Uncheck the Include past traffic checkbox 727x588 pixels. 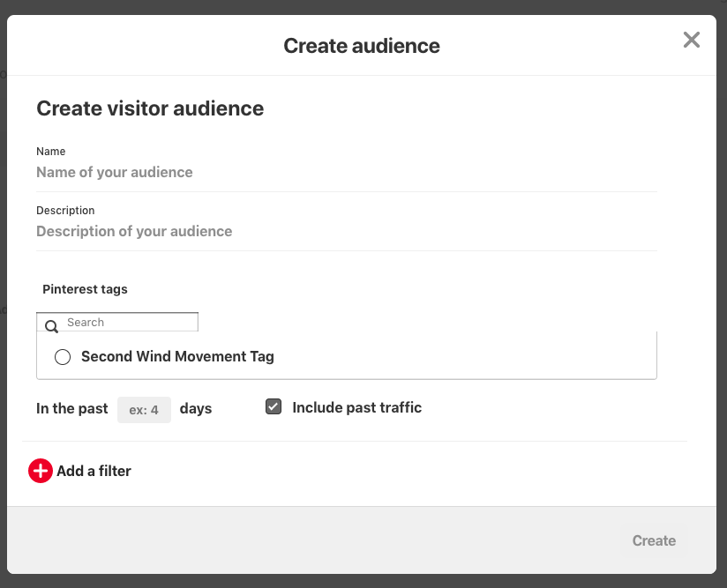(274, 407)
